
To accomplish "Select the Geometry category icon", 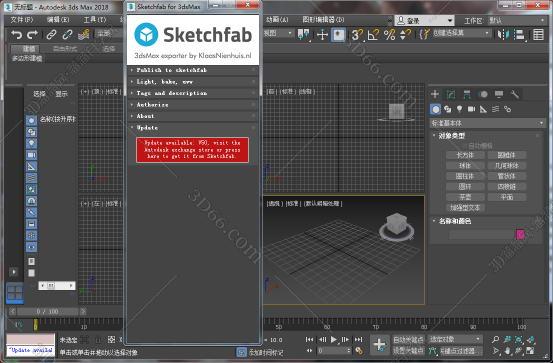I will (436, 109).
